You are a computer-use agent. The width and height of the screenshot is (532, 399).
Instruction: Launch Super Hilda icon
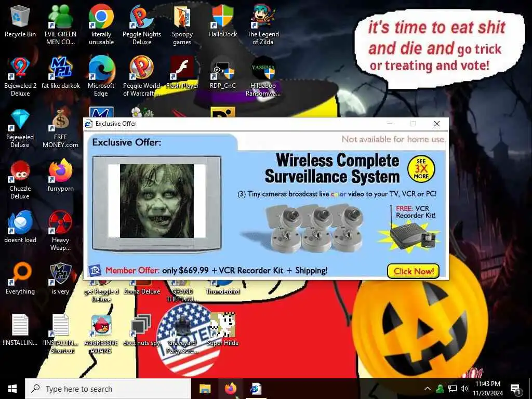(x=222, y=330)
